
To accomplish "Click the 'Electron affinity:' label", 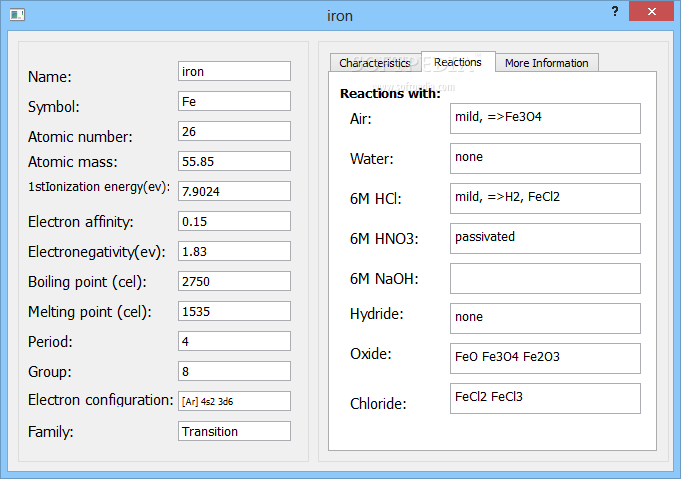I will pos(80,222).
